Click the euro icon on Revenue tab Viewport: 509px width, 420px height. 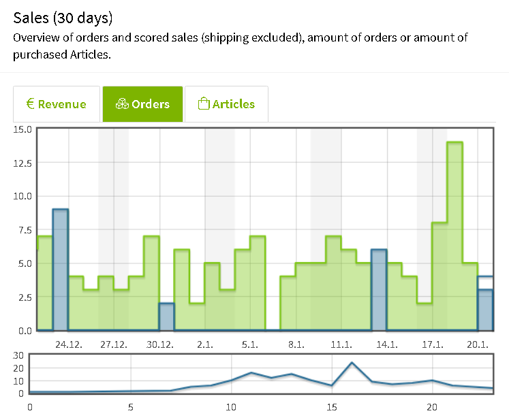tap(31, 104)
